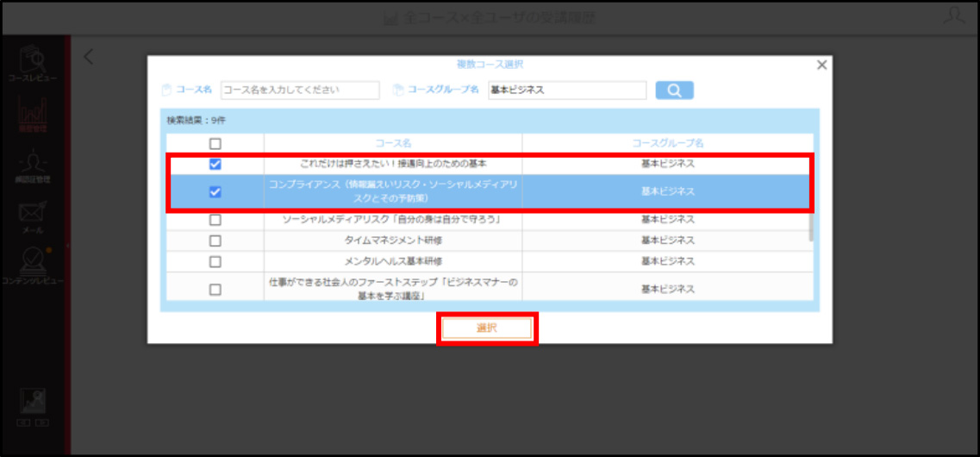Click the コースグループ名 column header
The image size is (980, 457).
pos(667,143)
